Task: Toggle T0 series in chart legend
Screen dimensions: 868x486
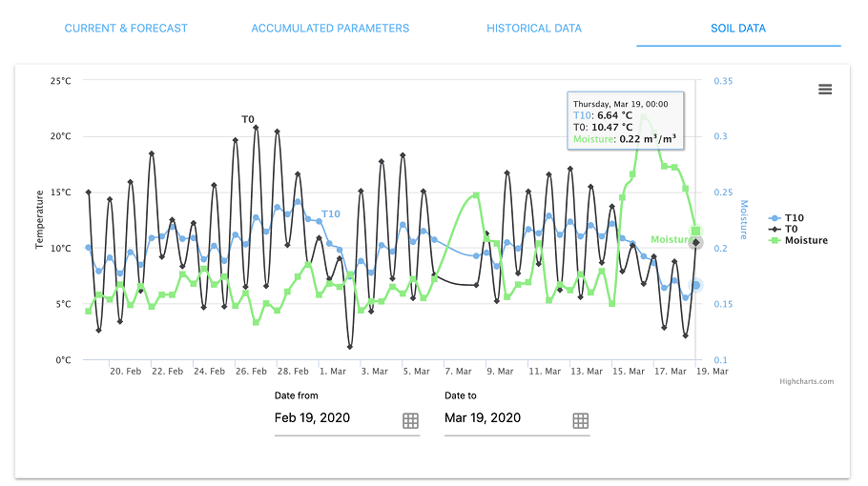Action: tap(783, 229)
